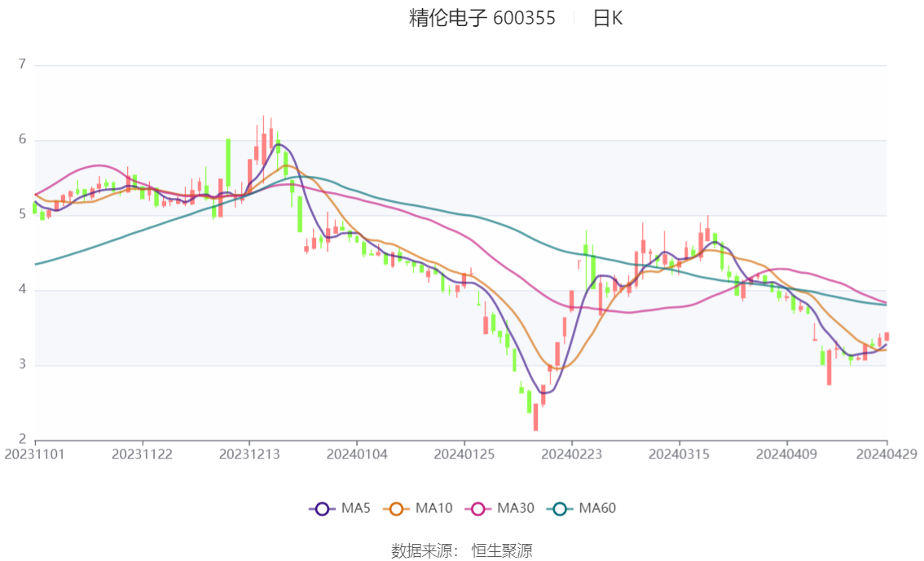The image size is (924, 561).
Task: Toggle the MA5 legend series
Action: coord(340,509)
